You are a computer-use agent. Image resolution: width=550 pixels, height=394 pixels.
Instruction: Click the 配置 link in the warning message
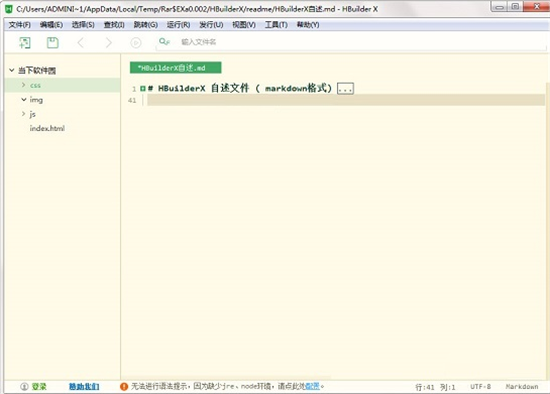click(x=313, y=386)
